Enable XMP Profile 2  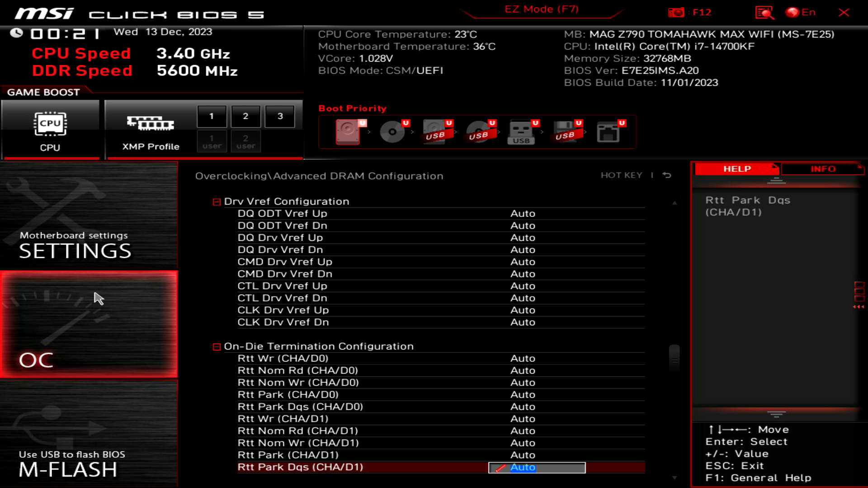(x=245, y=116)
